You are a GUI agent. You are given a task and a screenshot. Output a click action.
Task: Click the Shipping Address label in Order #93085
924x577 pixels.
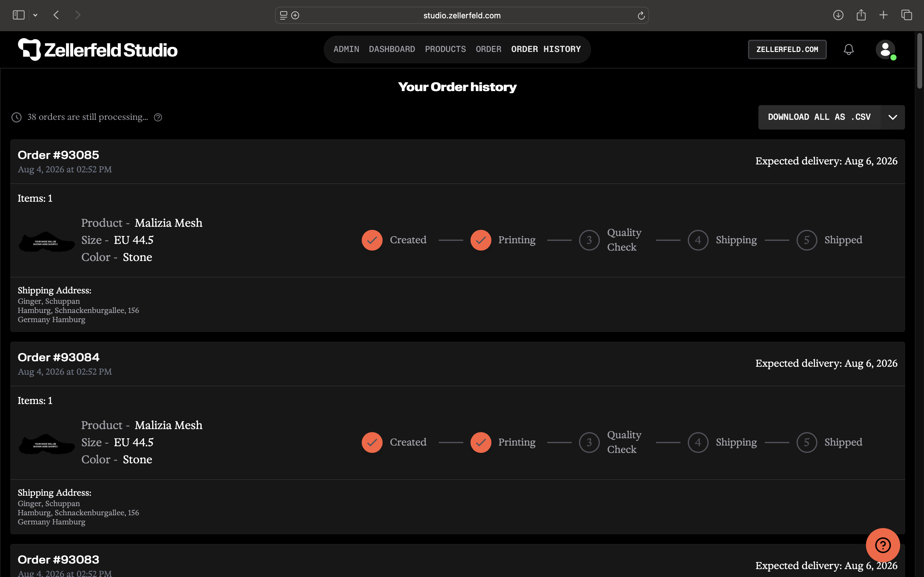coord(55,290)
